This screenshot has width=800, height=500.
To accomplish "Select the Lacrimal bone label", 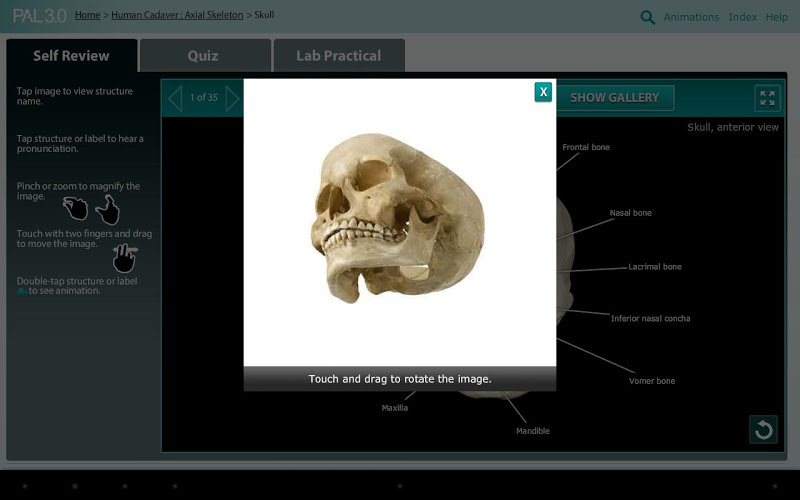I will (x=655, y=266).
